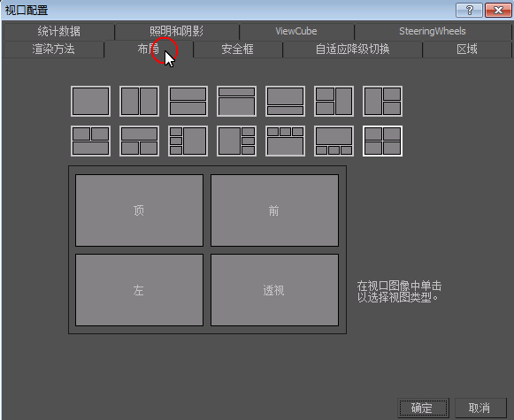Screen dimensions: 514x420
Task: Confirm with the 确定 button
Action: coord(423,409)
